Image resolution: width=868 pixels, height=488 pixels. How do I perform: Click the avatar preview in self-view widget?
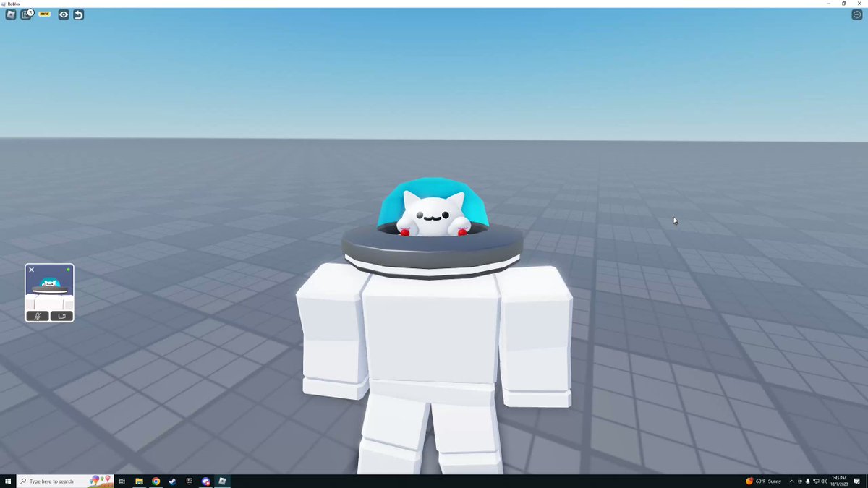coord(49,288)
